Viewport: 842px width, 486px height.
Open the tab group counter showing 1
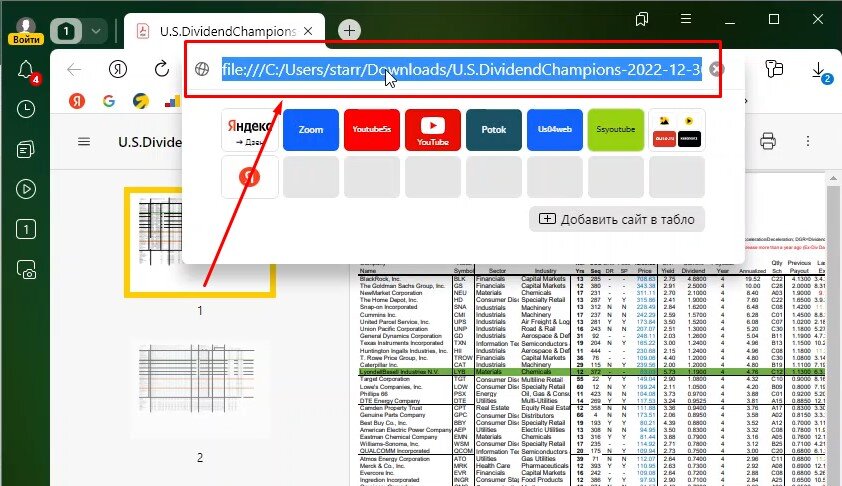click(x=66, y=31)
